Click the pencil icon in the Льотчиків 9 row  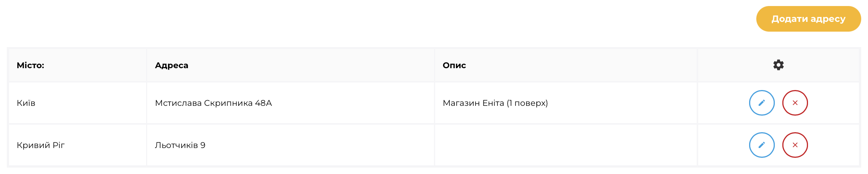[x=762, y=145]
